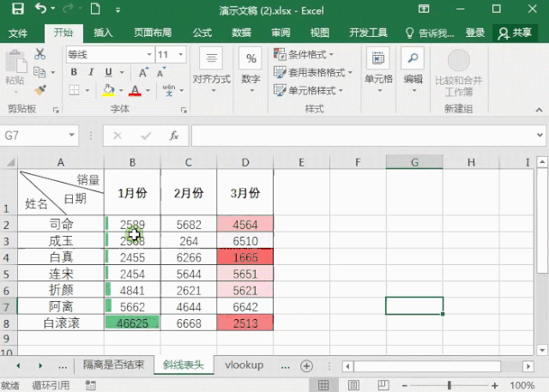
Task: Switch to the 插入 Insert tab
Action: tap(103, 33)
